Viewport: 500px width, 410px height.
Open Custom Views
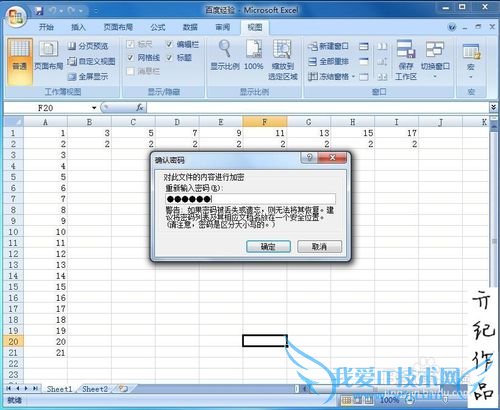pos(92,61)
